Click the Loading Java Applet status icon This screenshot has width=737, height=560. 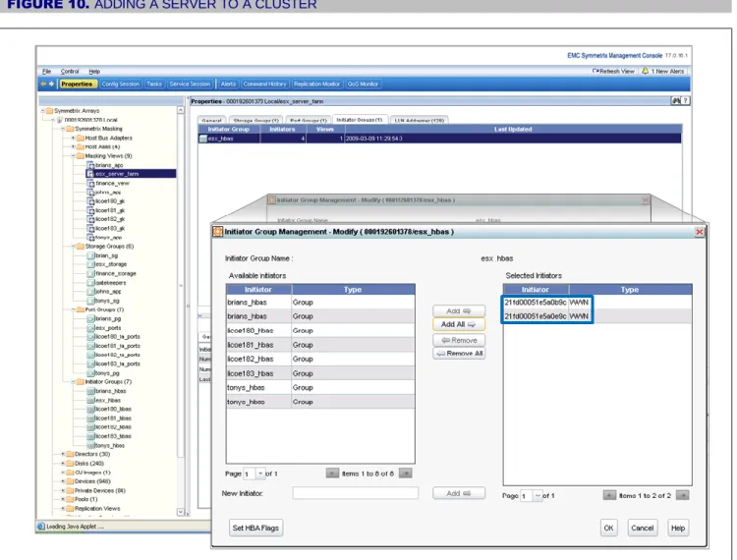coord(41,527)
